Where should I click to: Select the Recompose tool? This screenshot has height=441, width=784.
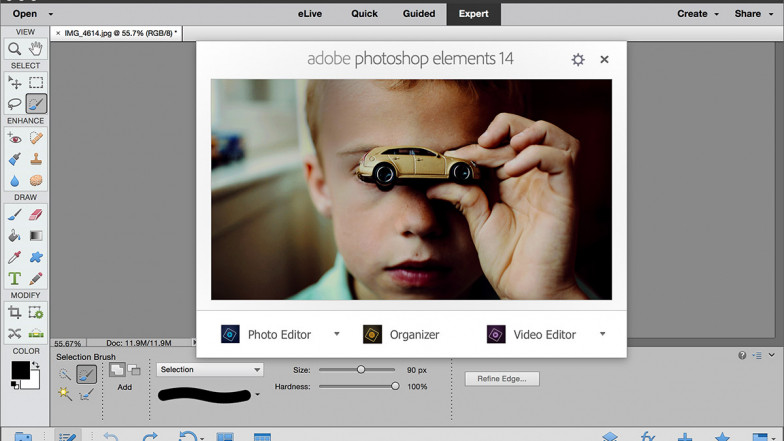[x=36, y=312]
